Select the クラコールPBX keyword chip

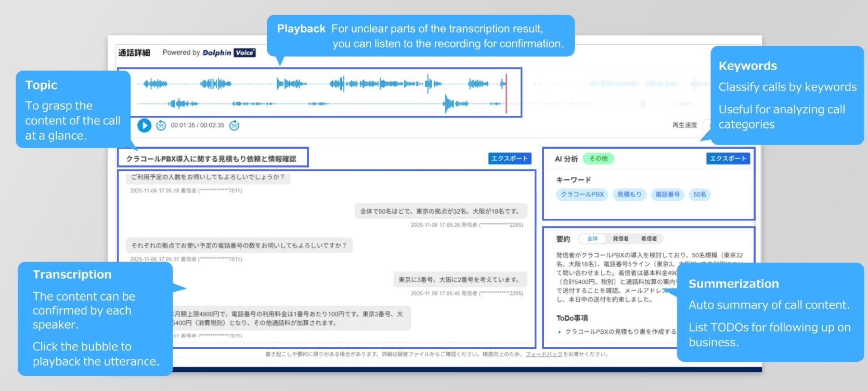(582, 194)
